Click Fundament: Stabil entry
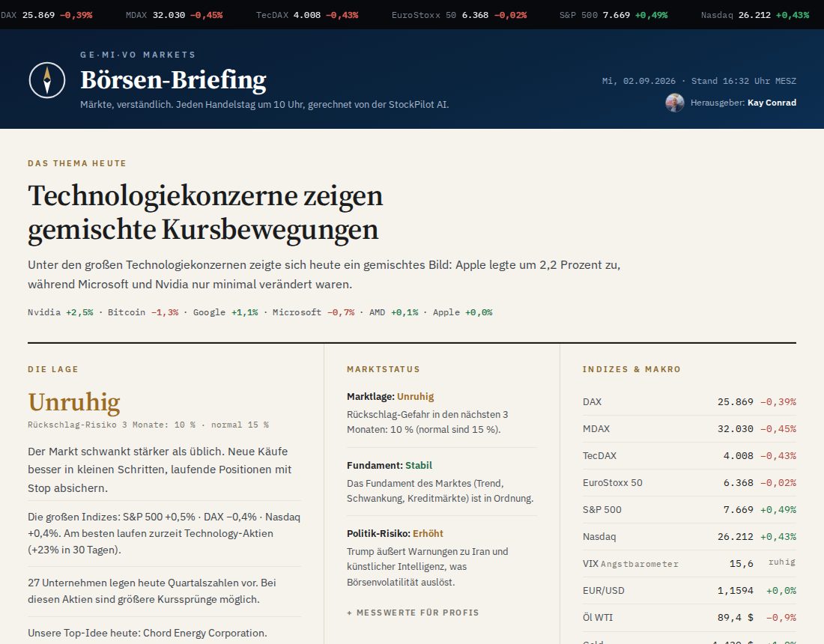824x644 pixels. [x=442, y=482]
